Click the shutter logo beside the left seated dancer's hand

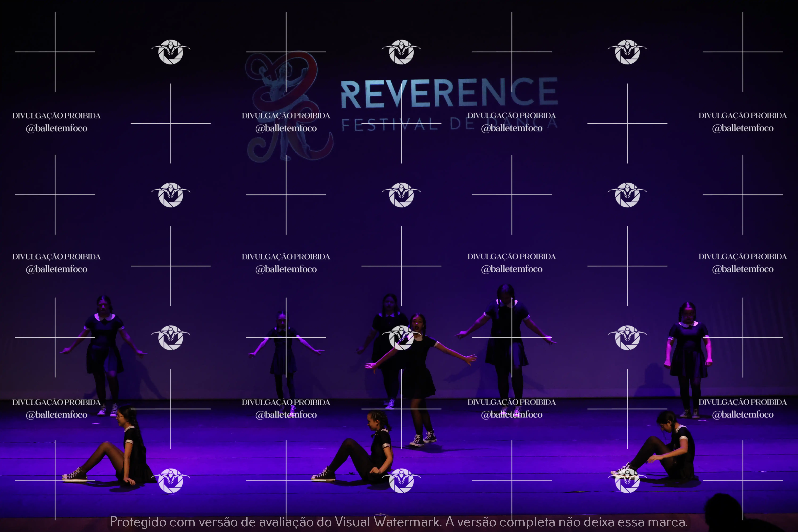(x=171, y=480)
